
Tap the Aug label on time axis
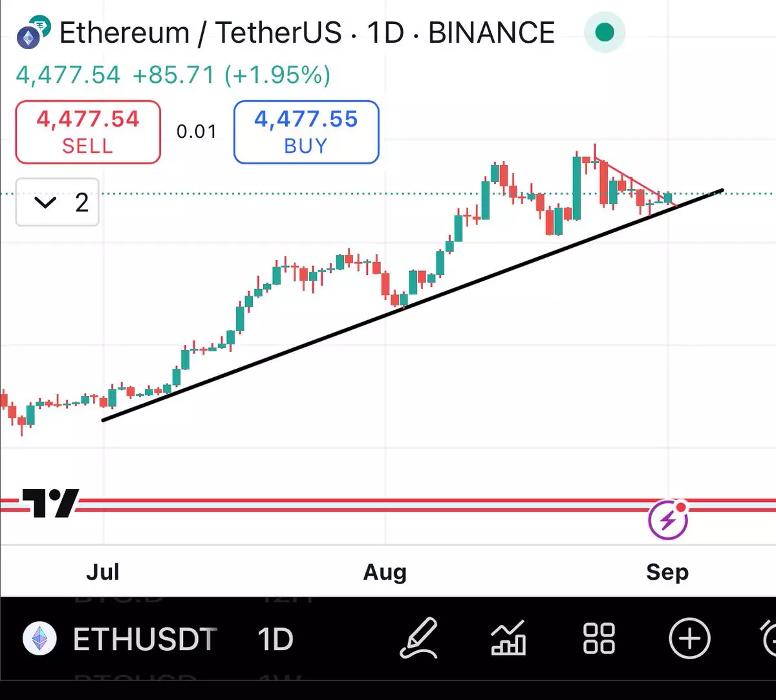385,572
